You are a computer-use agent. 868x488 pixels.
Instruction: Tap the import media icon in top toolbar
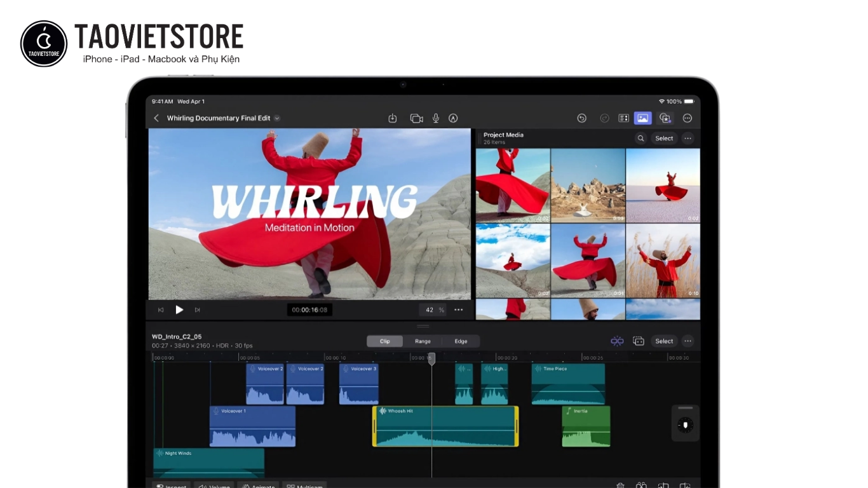point(393,118)
